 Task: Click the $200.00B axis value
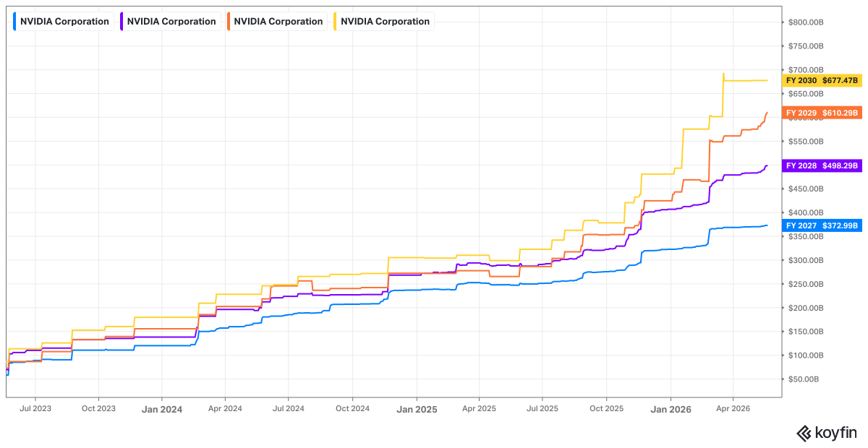click(x=805, y=308)
